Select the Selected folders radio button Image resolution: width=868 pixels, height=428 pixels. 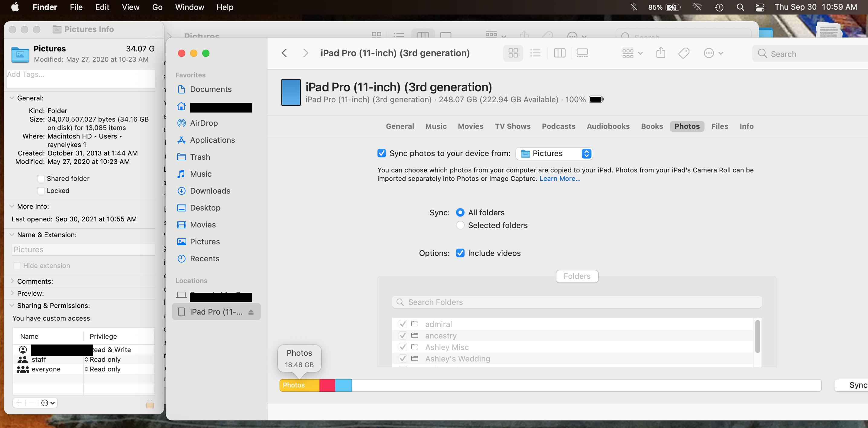click(x=460, y=225)
